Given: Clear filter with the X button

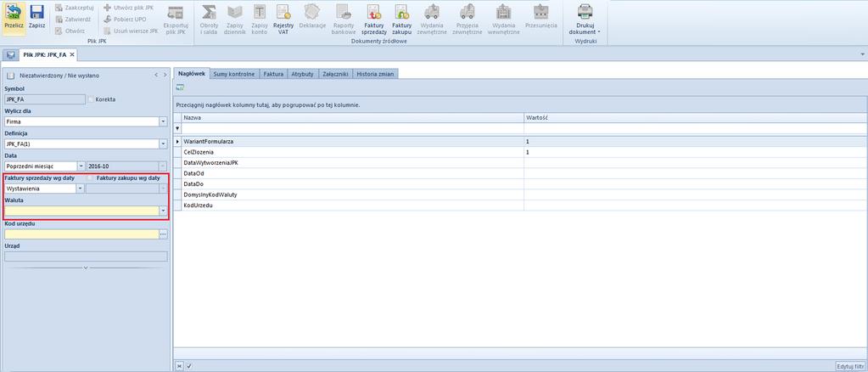Looking at the screenshot, I should click(179, 366).
